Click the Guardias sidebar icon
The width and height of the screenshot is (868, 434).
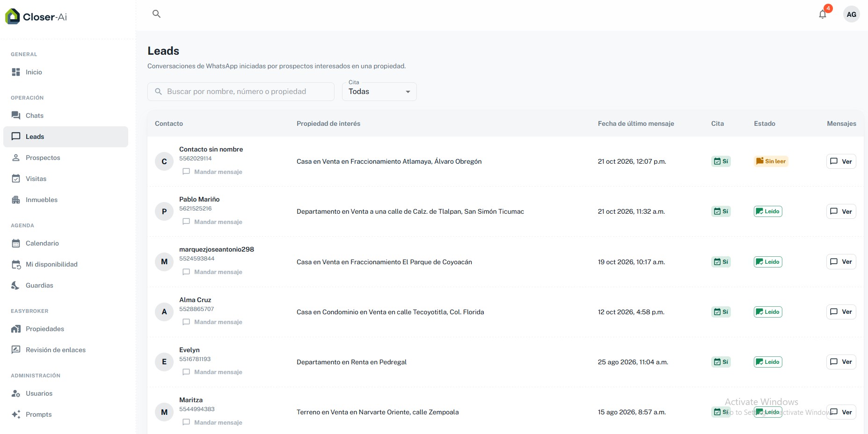click(x=16, y=285)
